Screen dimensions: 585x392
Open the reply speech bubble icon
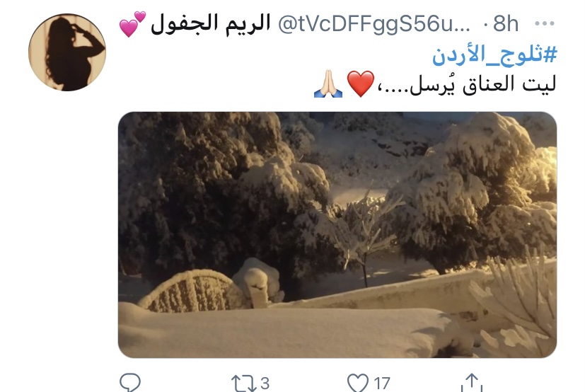pos(130,383)
